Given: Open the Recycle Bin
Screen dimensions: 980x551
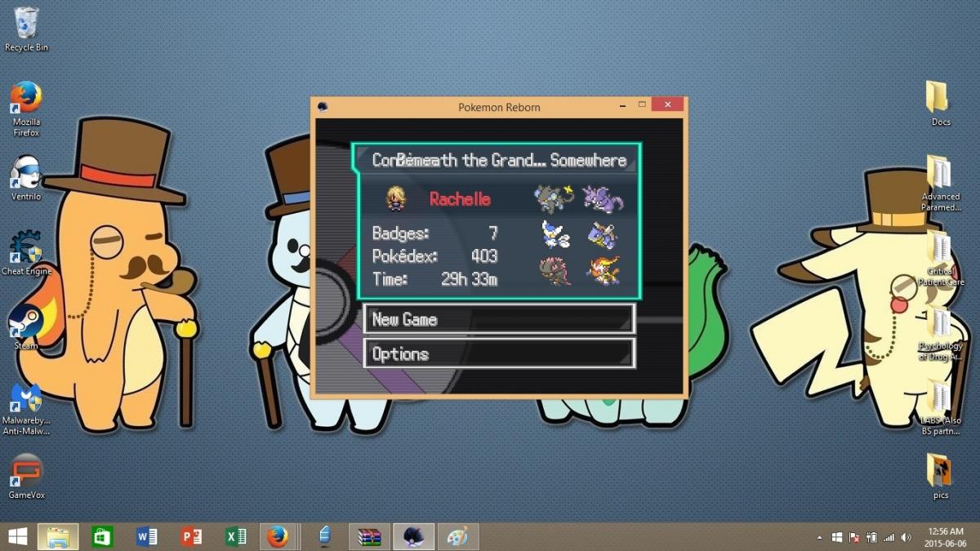Looking at the screenshot, I should point(26,24).
